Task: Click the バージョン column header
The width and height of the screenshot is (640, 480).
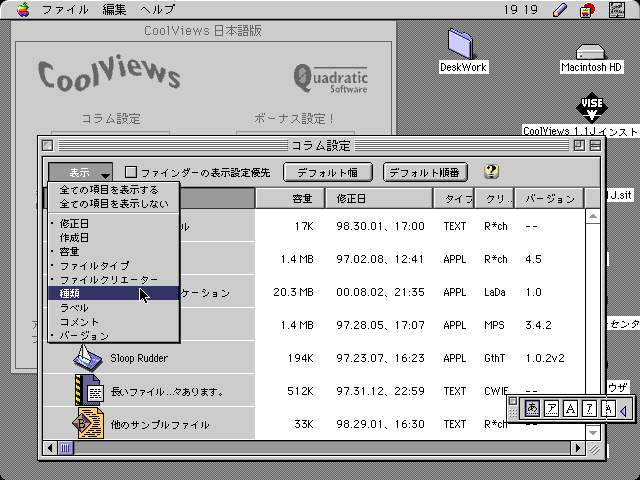Action: pyautogui.click(x=549, y=199)
